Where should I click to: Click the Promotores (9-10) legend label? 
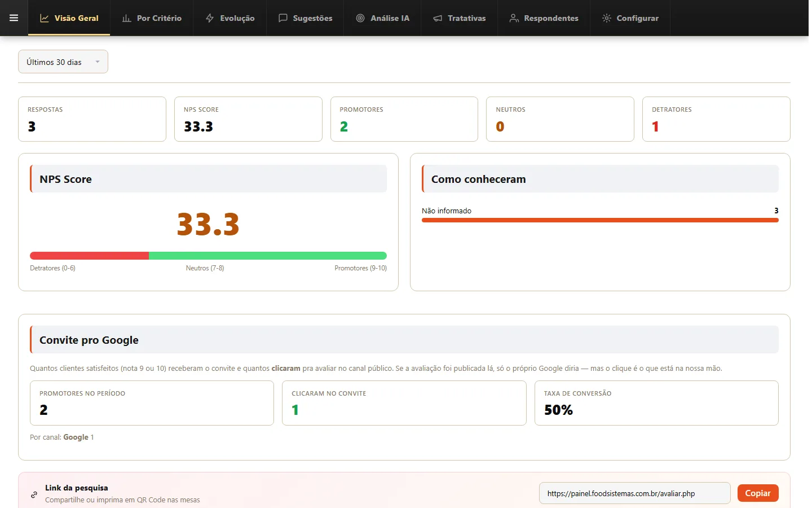click(x=361, y=268)
